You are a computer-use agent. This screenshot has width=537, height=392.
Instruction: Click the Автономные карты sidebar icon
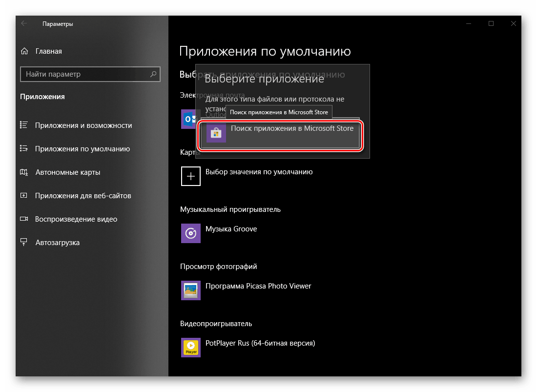point(24,172)
